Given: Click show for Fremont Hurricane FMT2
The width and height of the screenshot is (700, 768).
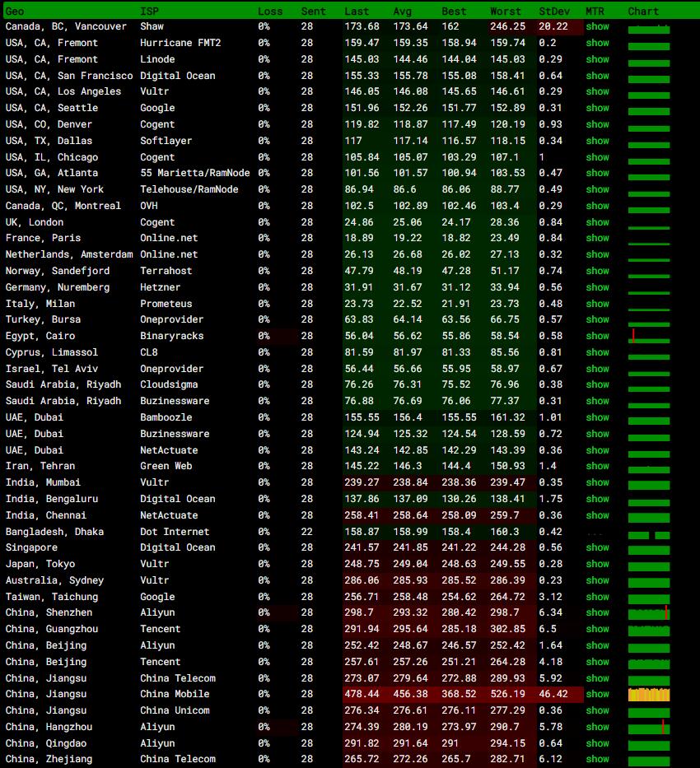Looking at the screenshot, I should pyautogui.click(x=597, y=43).
